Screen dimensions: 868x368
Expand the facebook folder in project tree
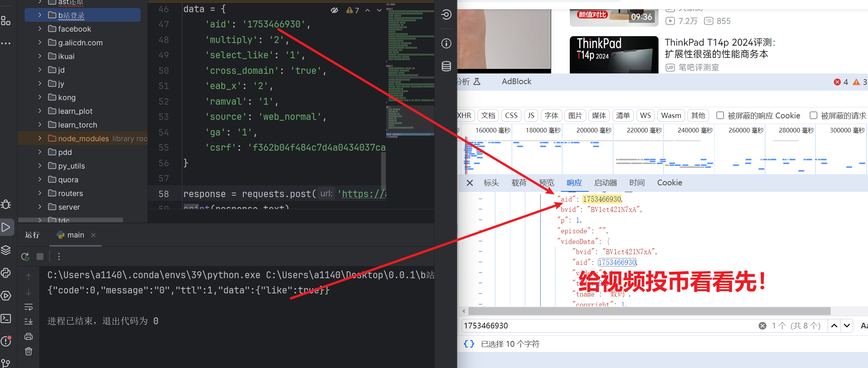pos(40,29)
